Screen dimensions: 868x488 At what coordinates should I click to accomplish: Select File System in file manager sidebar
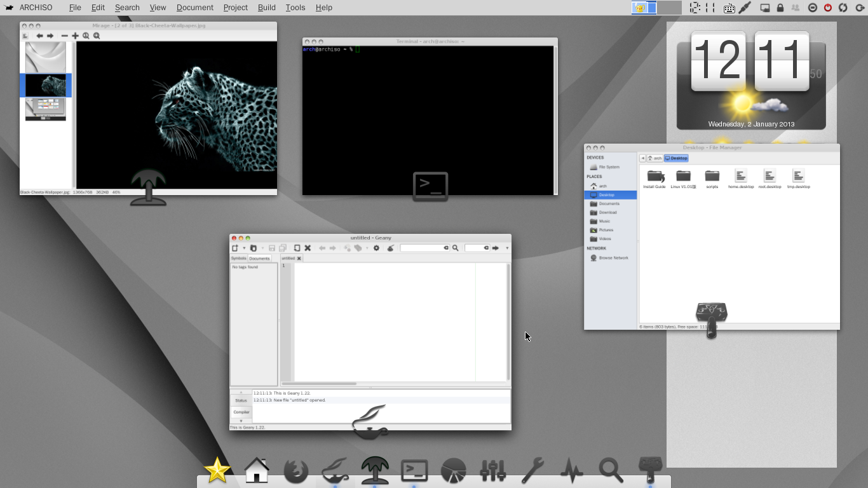pyautogui.click(x=610, y=167)
